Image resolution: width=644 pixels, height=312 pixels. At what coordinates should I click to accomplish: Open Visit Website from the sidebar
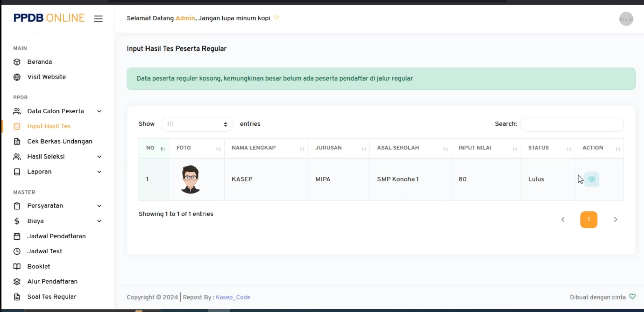pos(46,77)
